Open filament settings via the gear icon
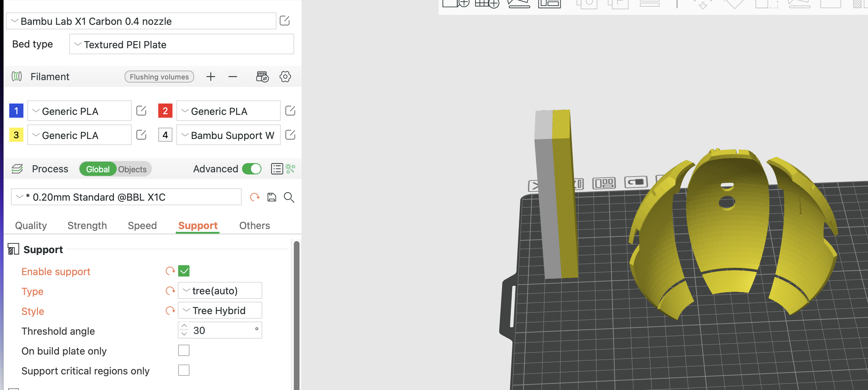Image resolution: width=868 pixels, height=390 pixels. [x=285, y=76]
